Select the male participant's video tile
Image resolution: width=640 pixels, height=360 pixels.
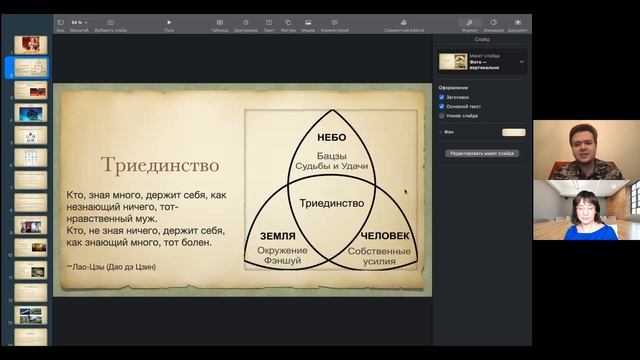point(587,150)
